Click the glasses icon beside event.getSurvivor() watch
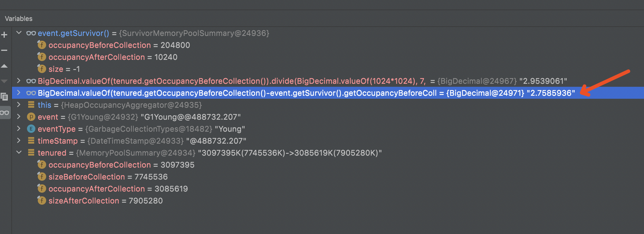The height and width of the screenshot is (234, 644). pos(31,33)
